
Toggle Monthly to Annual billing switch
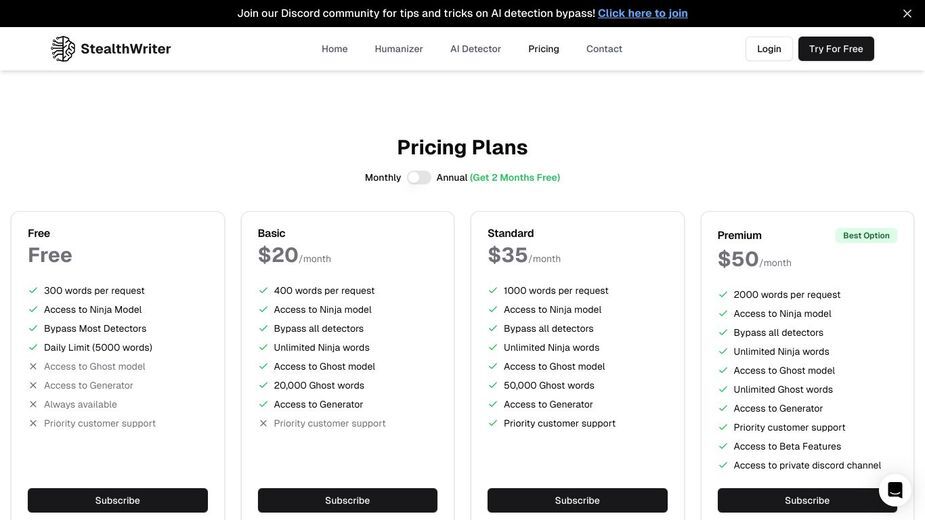419,178
